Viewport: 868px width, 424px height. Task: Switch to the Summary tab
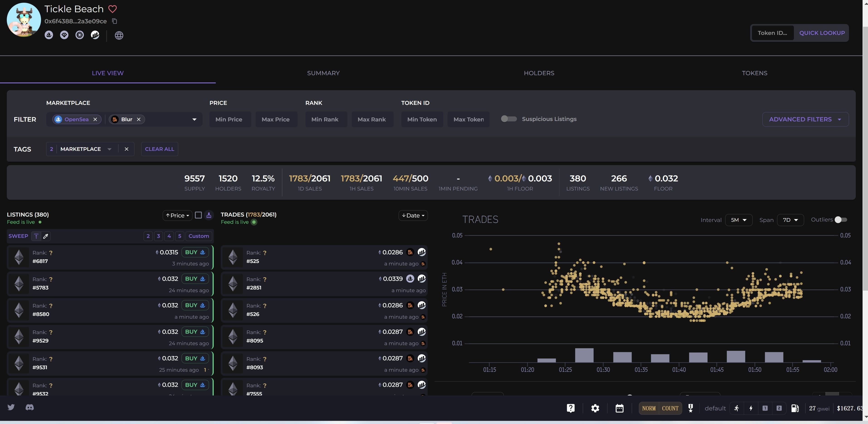323,73
